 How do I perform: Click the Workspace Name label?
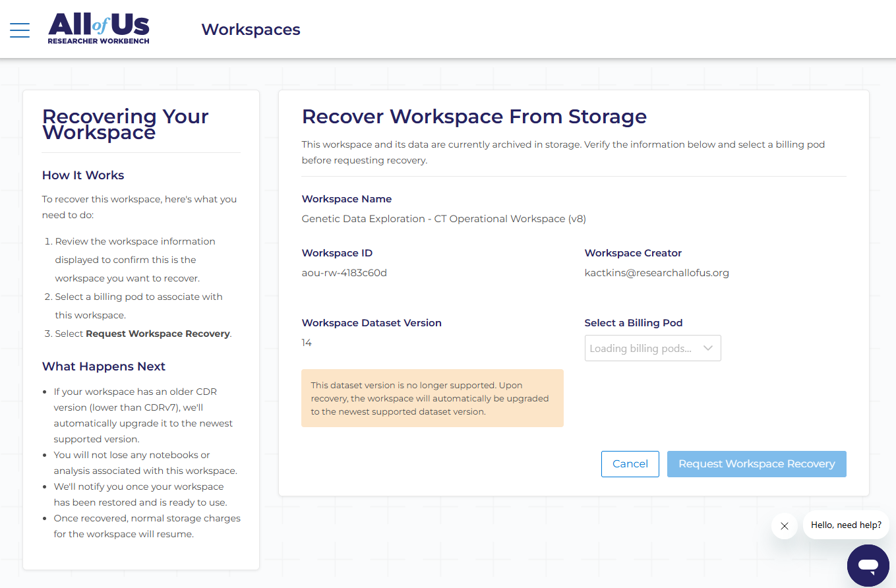(x=347, y=199)
